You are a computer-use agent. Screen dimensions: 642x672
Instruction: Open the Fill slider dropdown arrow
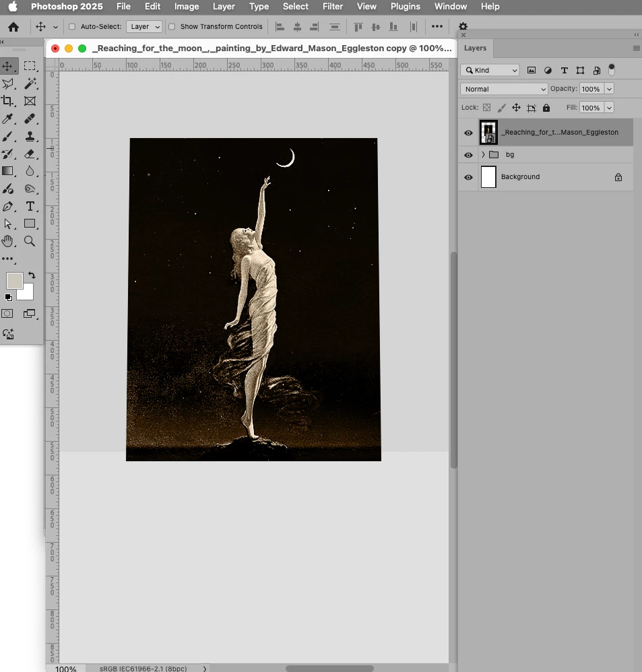pyautogui.click(x=609, y=108)
